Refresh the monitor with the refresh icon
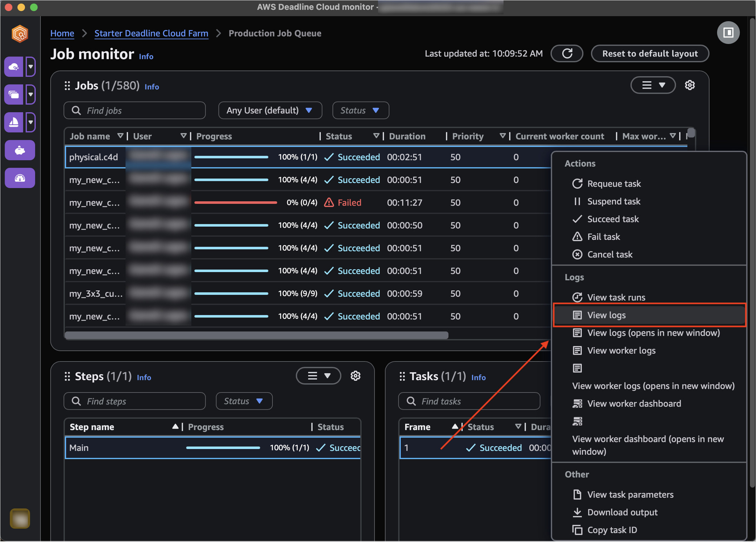 point(567,53)
